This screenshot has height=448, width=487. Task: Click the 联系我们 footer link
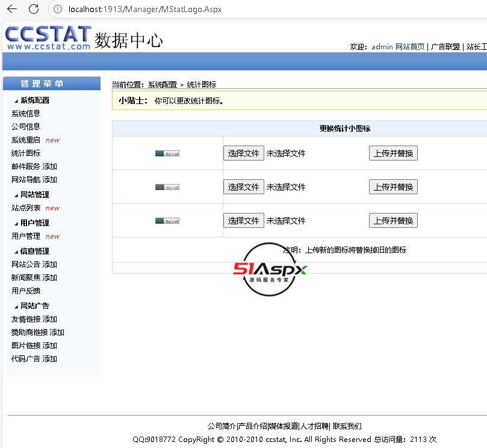347,426
